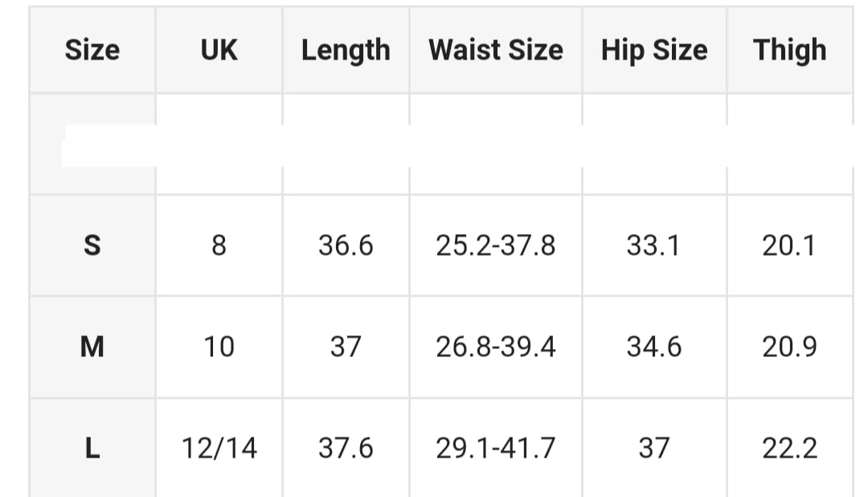
Task: Click the Hip Size header cell
Action: coord(654,50)
